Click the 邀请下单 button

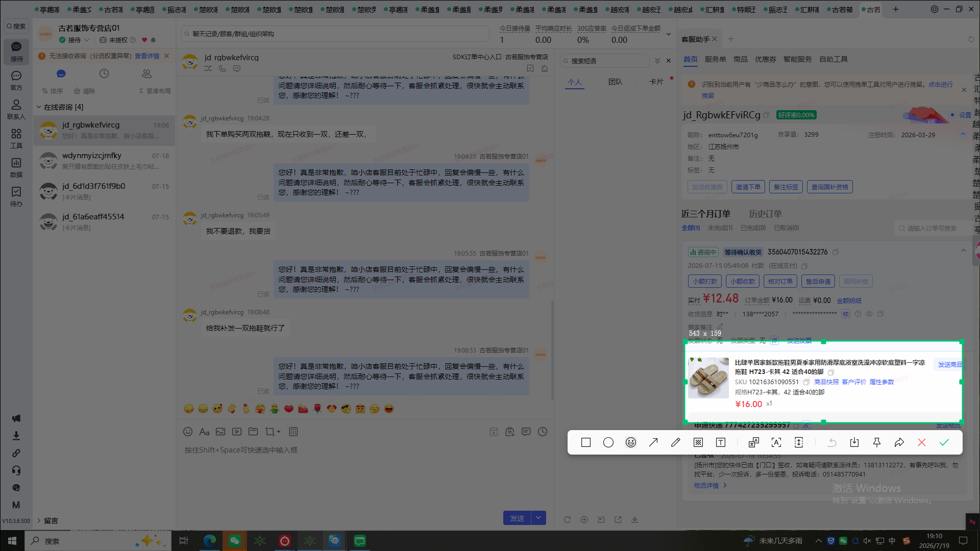tap(748, 187)
